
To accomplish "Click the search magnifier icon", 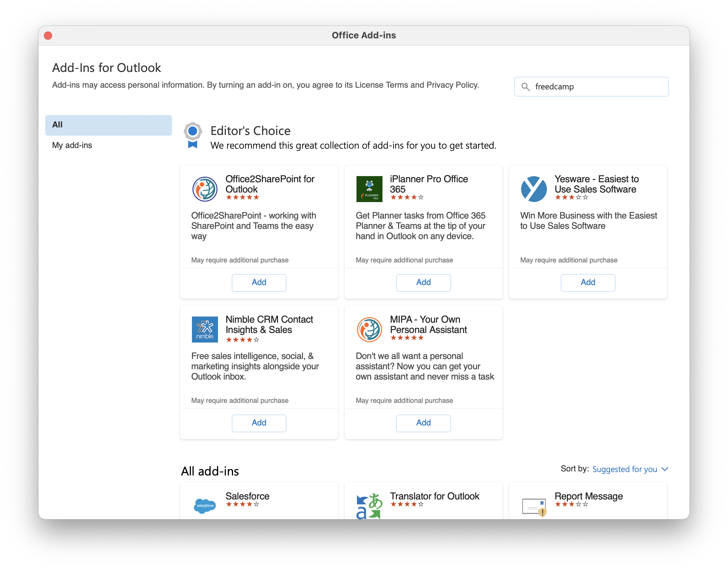I will click(x=525, y=87).
